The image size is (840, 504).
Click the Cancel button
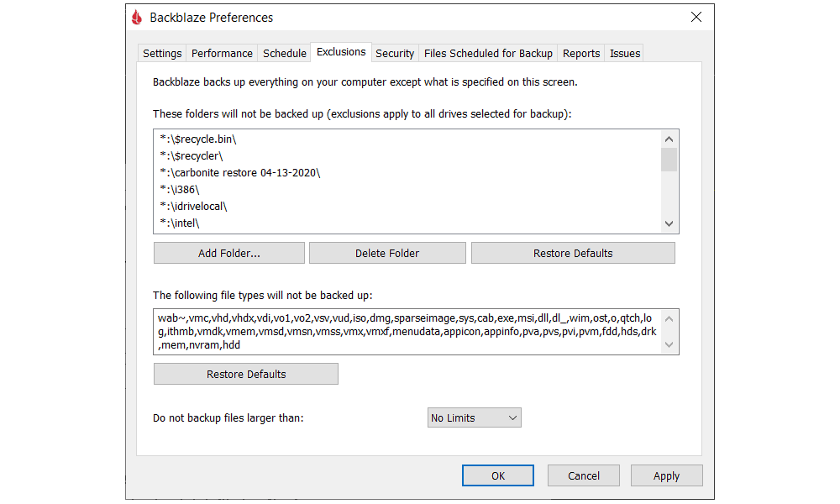coord(584,475)
